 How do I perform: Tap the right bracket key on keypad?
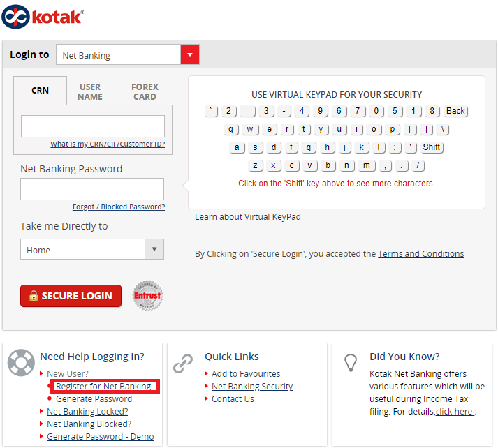tap(426, 130)
